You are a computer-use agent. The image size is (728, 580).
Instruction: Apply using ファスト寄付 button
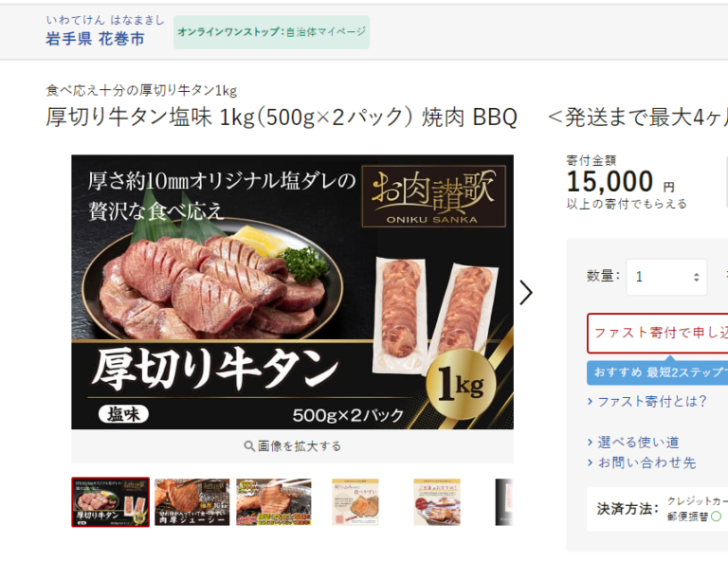(658, 334)
